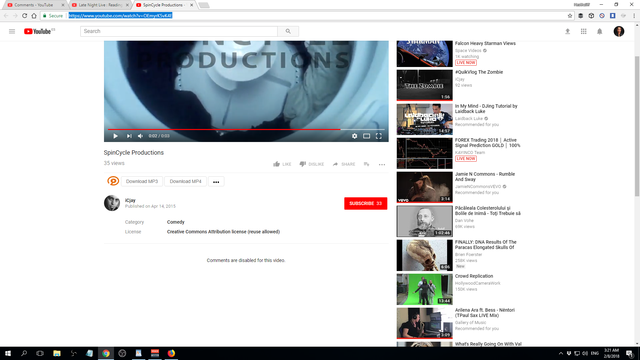Like the SpinCycle Productions video

click(282, 164)
